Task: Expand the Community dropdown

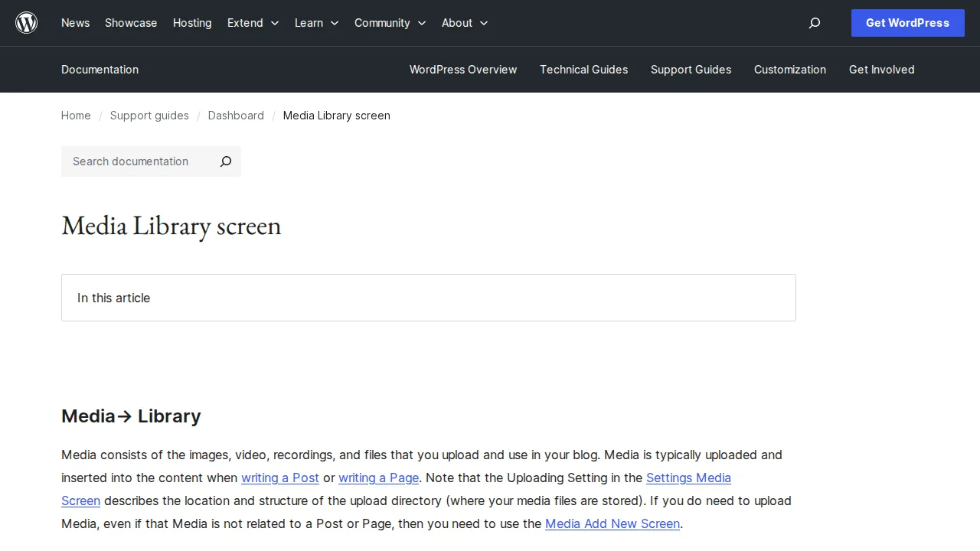Action: coord(390,23)
